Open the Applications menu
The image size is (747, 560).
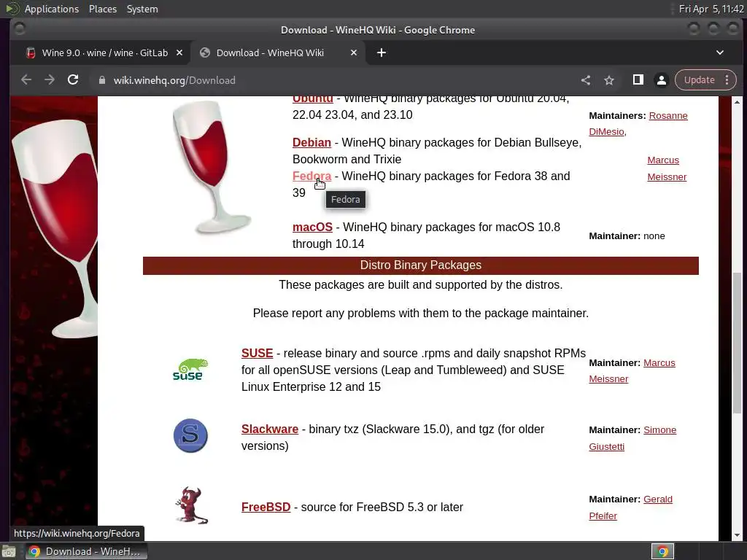coord(52,9)
